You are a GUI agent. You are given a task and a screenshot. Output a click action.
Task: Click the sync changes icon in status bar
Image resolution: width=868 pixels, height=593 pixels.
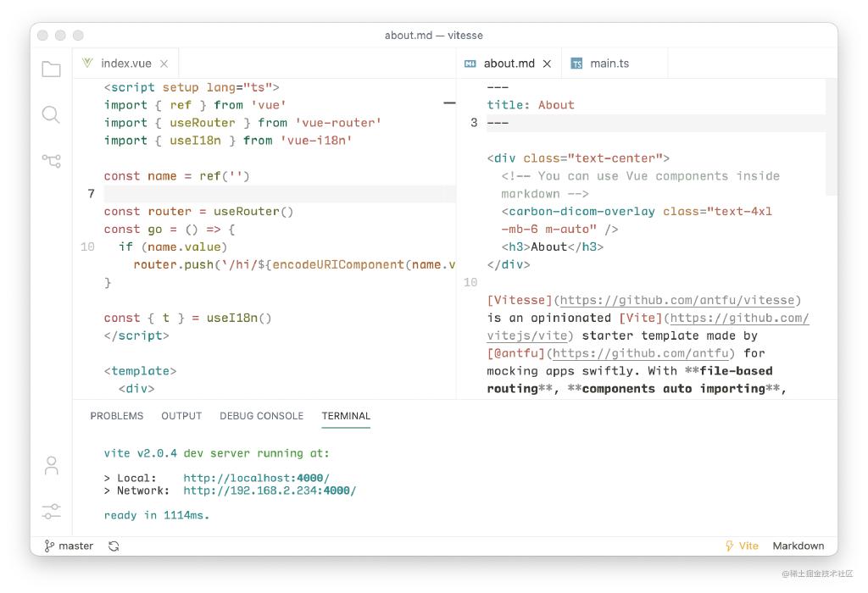[x=114, y=546]
